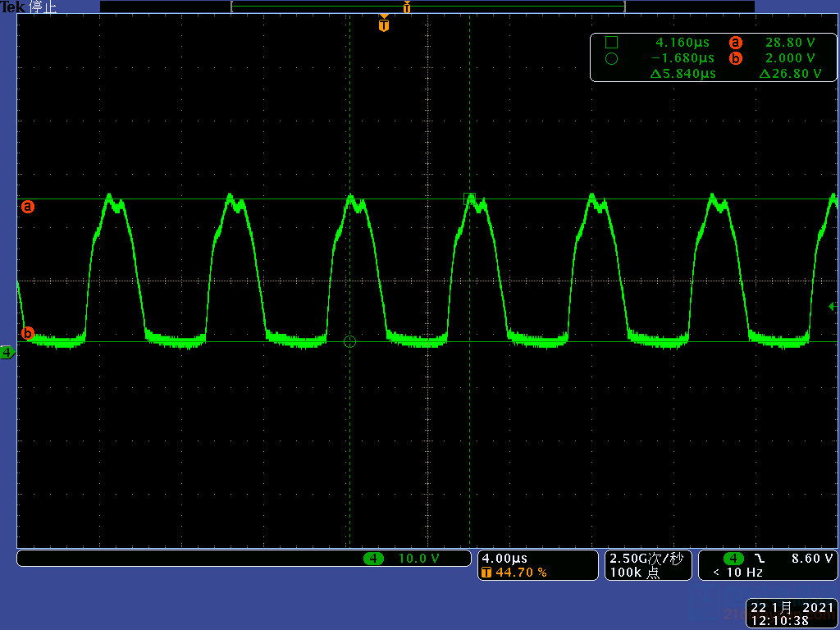Click the 10.0 V vertical scale value
Screen dimensions: 840x630
(x=419, y=558)
